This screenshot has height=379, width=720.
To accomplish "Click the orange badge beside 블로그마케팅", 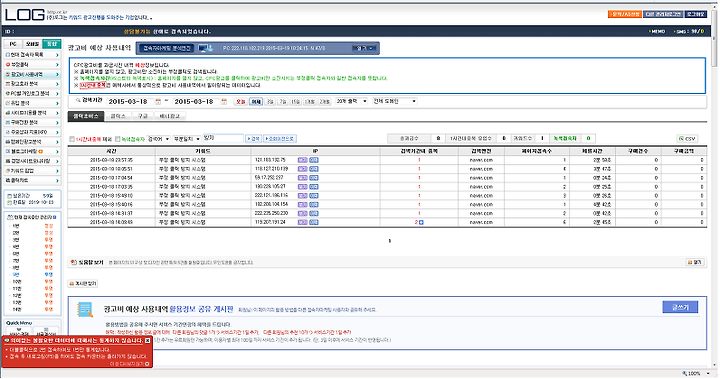I will [x=41, y=152].
